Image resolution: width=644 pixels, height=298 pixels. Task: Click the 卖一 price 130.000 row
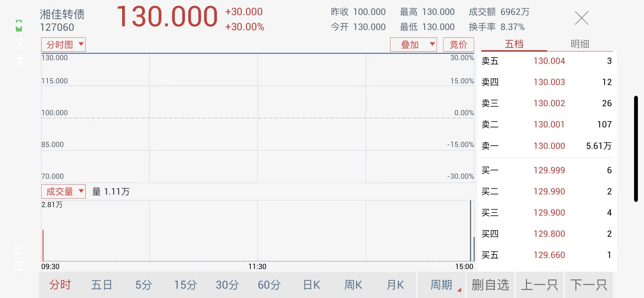[x=547, y=146]
